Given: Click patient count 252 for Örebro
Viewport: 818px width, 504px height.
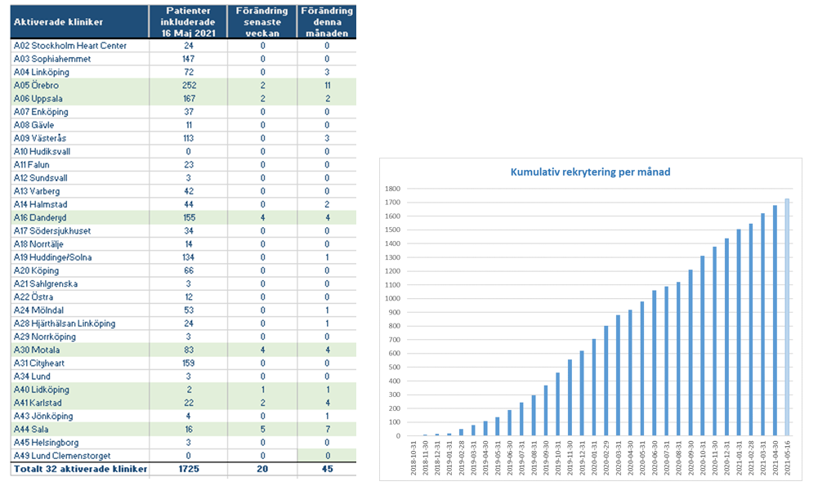Looking at the screenshot, I should point(189,85).
